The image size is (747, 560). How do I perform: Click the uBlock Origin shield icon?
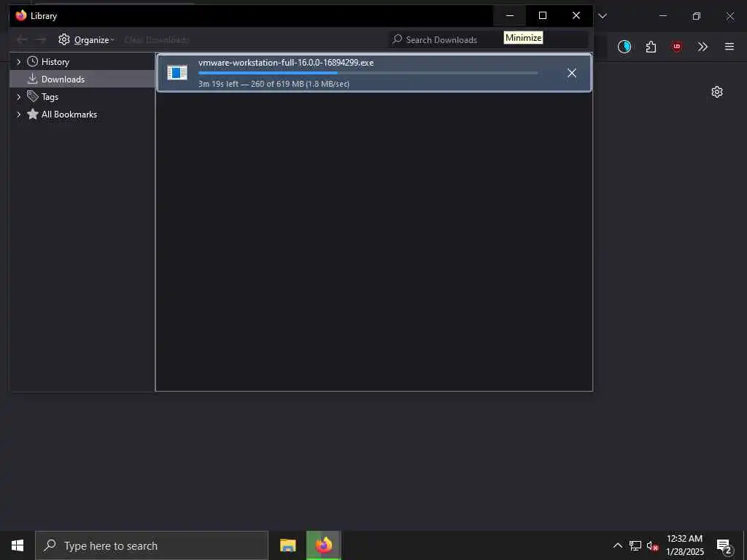677,46
